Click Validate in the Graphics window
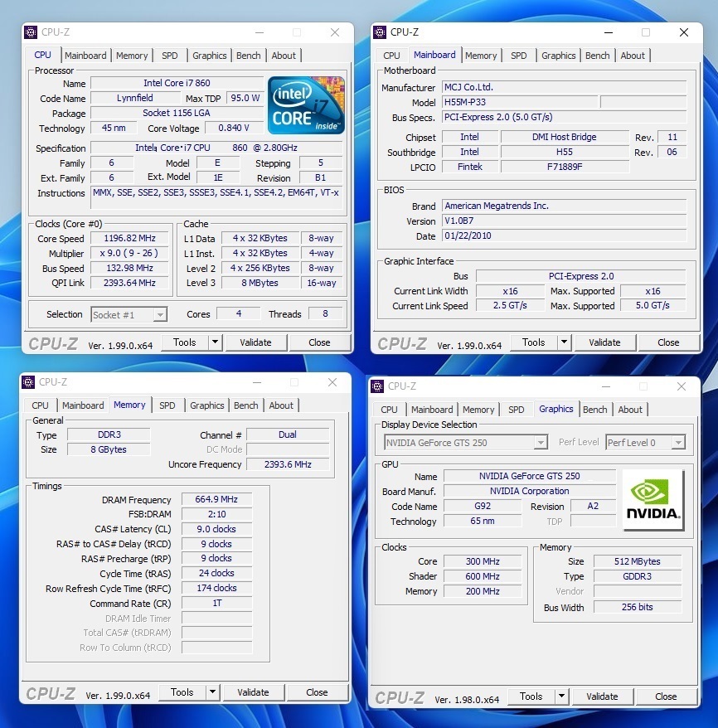718x728 pixels. (602, 696)
